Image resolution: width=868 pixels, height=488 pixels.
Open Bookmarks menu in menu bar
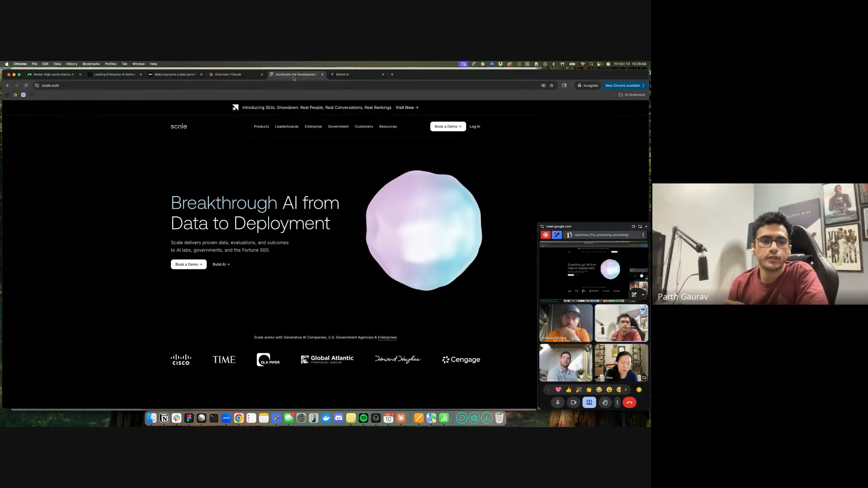tap(91, 64)
